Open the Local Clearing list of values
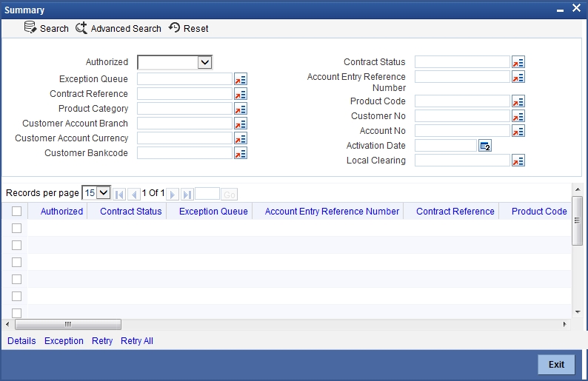588x381 pixels. click(518, 161)
